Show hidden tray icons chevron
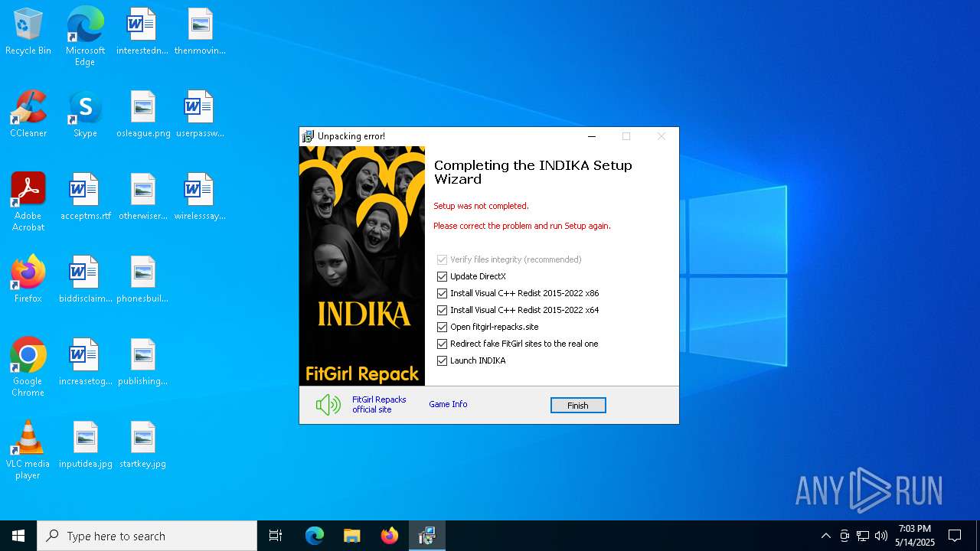 click(825, 536)
